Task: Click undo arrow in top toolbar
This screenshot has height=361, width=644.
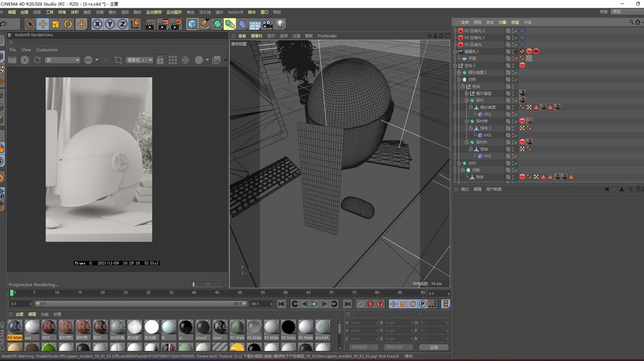Action: 3,24
